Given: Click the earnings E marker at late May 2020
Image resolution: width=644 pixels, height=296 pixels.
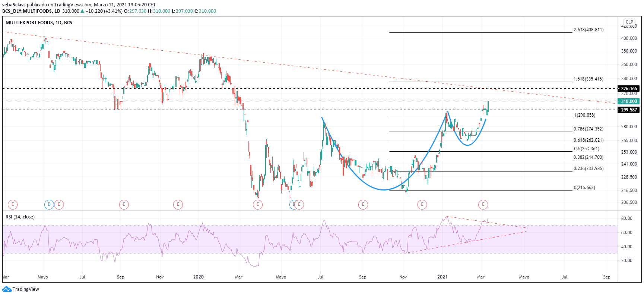Looking at the screenshot, I should click(299, 204).
